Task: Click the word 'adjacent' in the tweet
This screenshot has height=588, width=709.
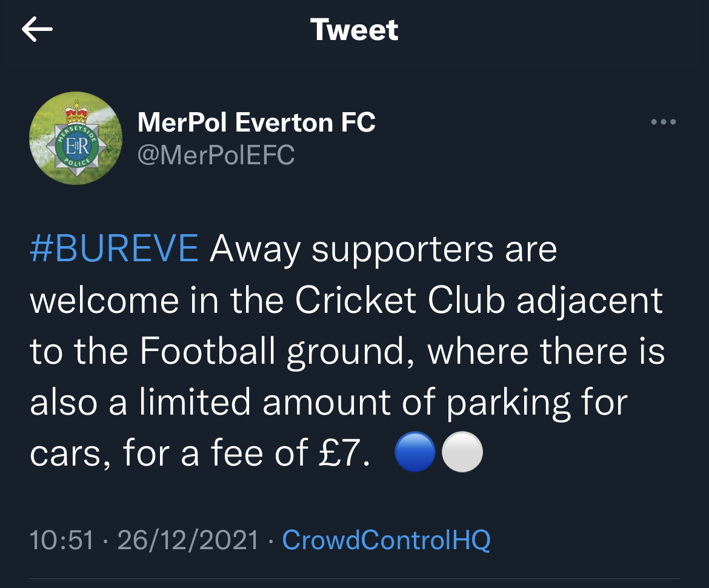Action: [589, 300]
